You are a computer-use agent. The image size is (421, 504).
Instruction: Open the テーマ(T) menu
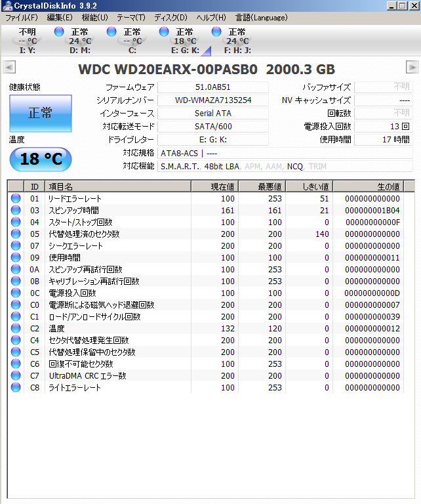tap(131, 17)
